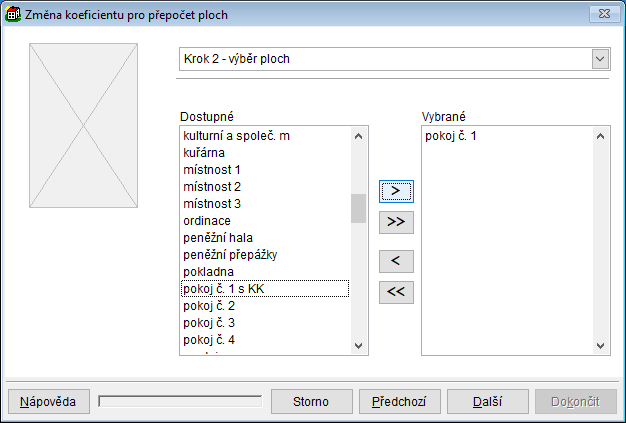
Task: Cancel the wizard with Storno
Action: (311, 401)
